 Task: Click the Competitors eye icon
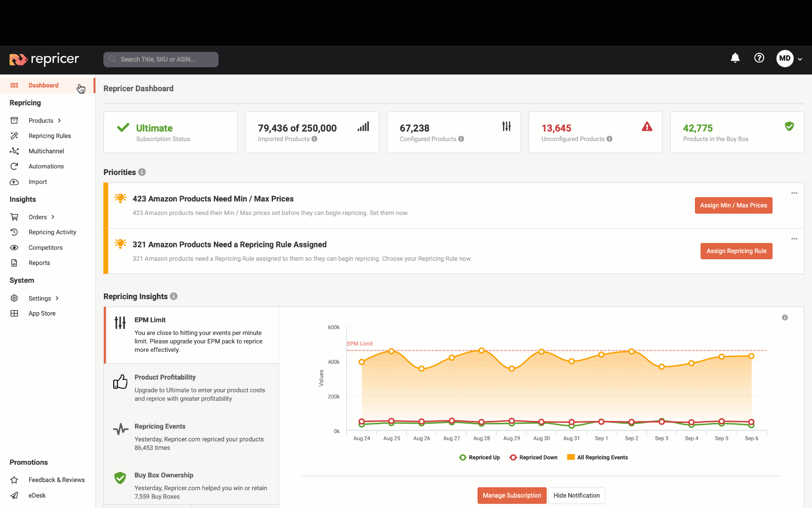click(14, 247)
